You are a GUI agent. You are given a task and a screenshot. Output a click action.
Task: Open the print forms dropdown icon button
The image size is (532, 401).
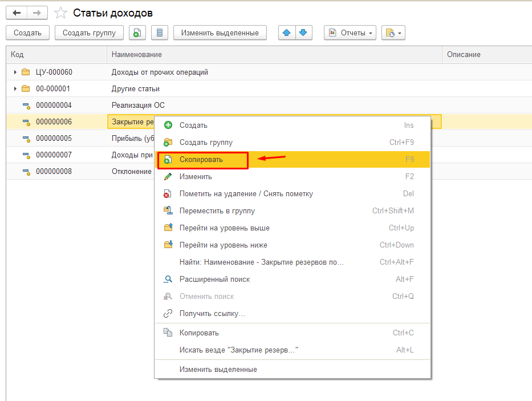(393, 33)
